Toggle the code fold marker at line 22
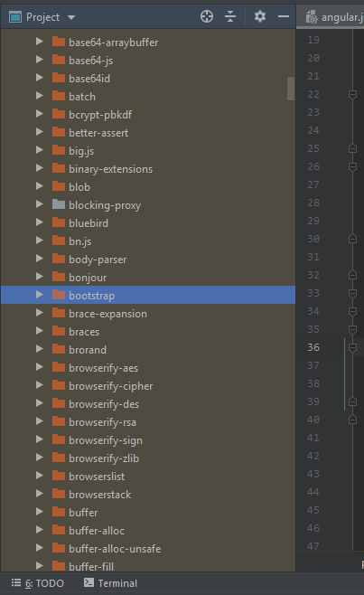 (x=352, y=94)
